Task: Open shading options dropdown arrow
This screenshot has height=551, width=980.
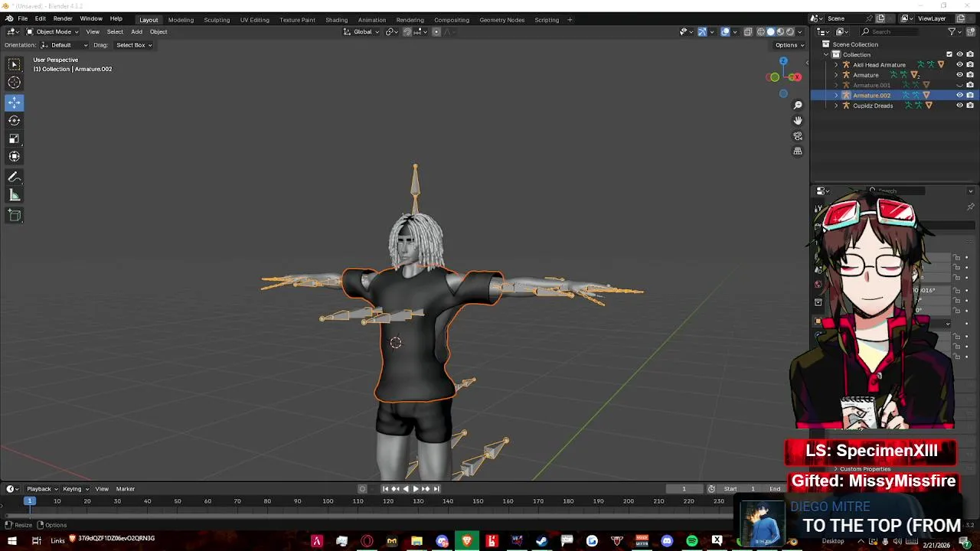Action: [801, 31]
